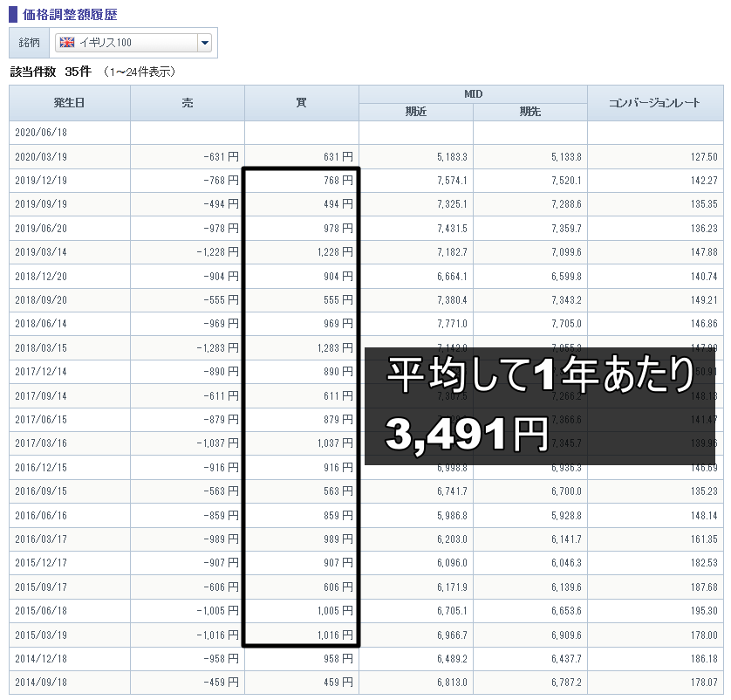731x700 pixels.
Task: Select date cell 2019/03/14
Action: (41, 252)
